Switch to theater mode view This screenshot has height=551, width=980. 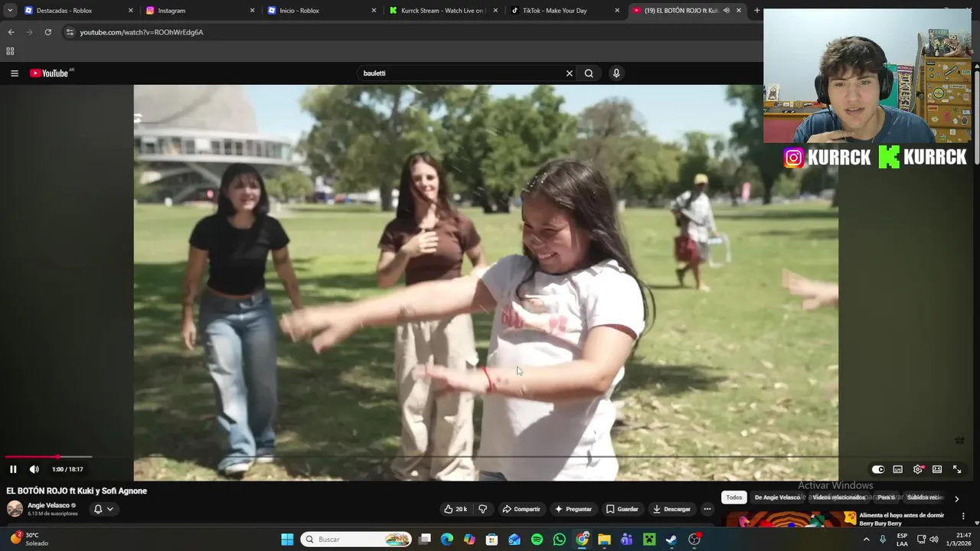pos(937,469)
